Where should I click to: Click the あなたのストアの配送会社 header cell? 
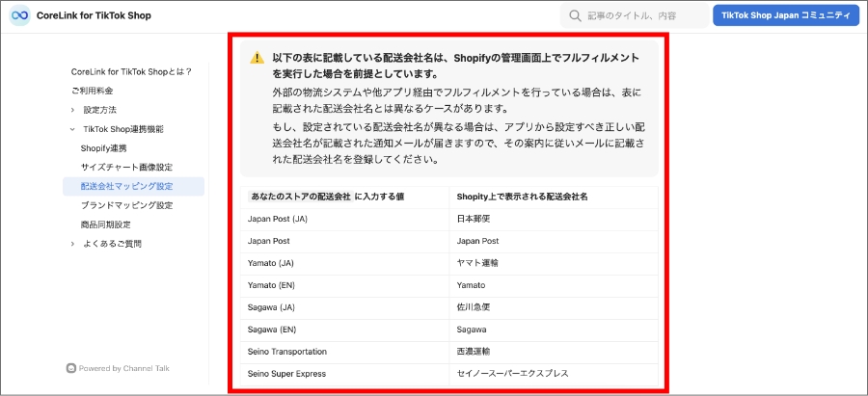pos(345,197)
